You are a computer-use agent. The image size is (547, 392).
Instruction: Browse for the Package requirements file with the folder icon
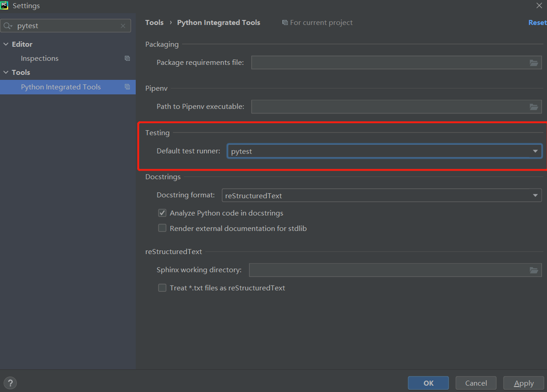click(534, 63)
